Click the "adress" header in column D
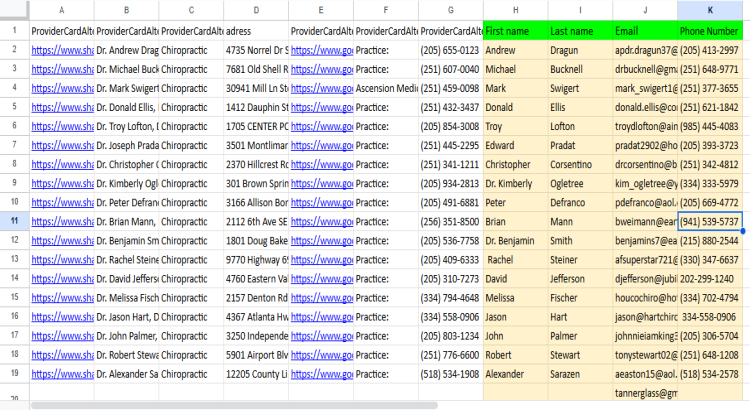750x410 pixels. [x=256, y=31]
